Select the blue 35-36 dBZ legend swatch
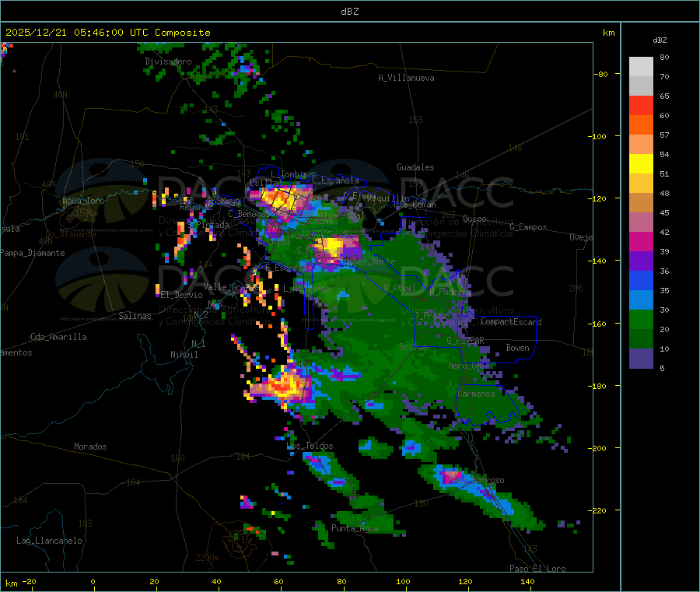 point(641,280)
